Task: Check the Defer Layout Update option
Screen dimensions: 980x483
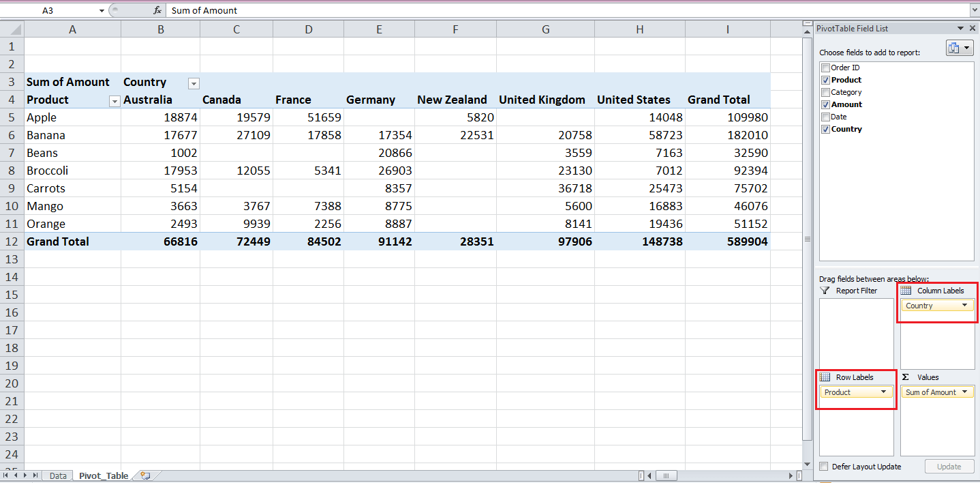Action: (x=823, y=466)
